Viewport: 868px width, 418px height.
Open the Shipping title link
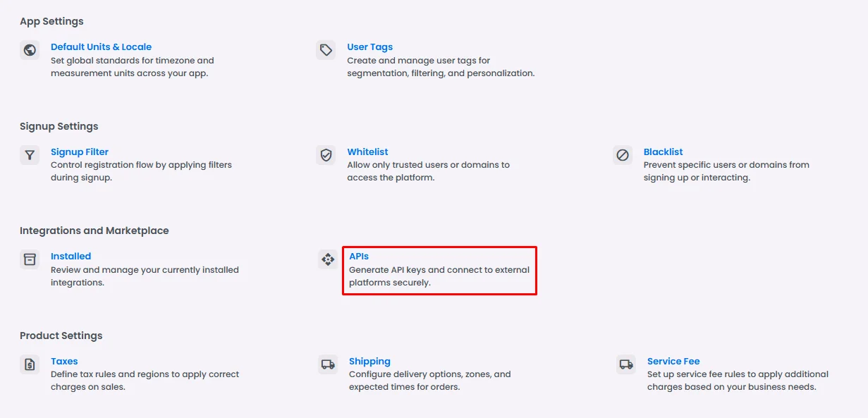[369, 362]
